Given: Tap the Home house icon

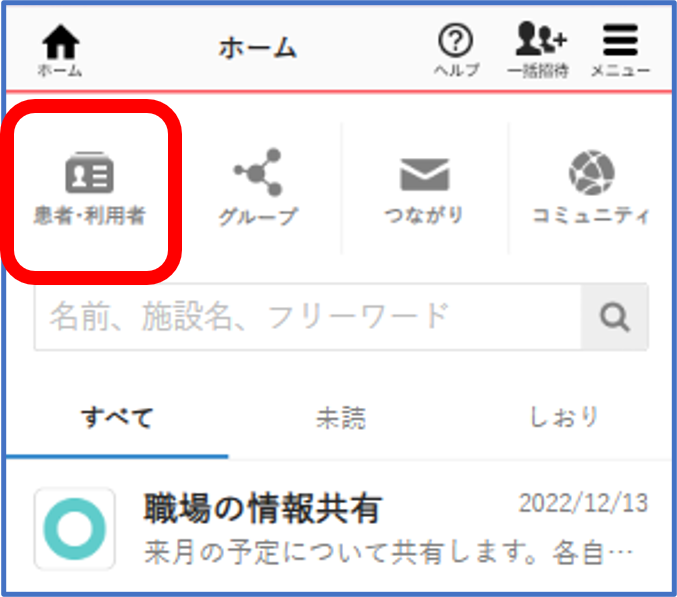Looking at the screenshot, I should pyautogui.click(x=60, y=41).
